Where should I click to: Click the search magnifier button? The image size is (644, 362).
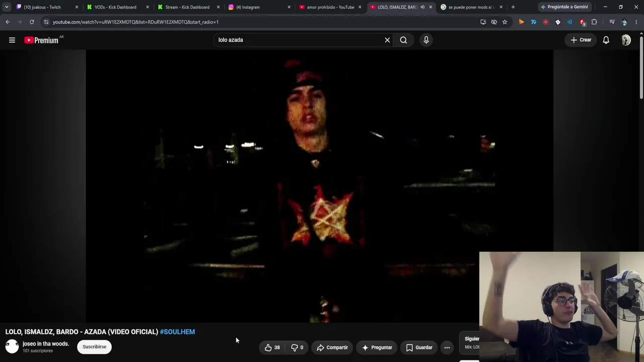tap(404, 40)
